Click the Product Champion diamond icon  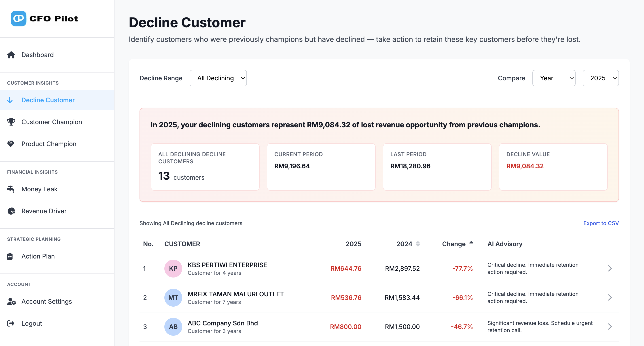11,144
